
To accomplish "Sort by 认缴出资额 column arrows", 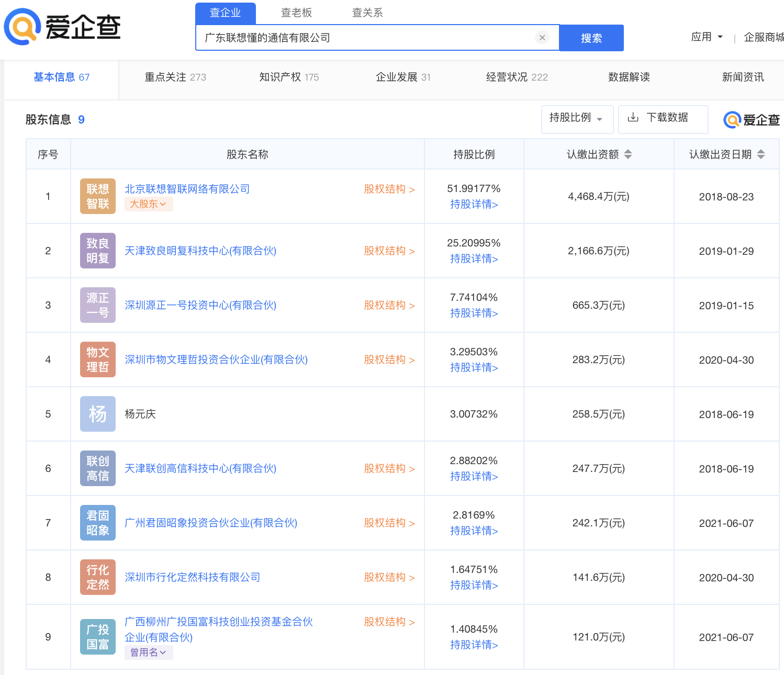I will click(x=628, y=154).
